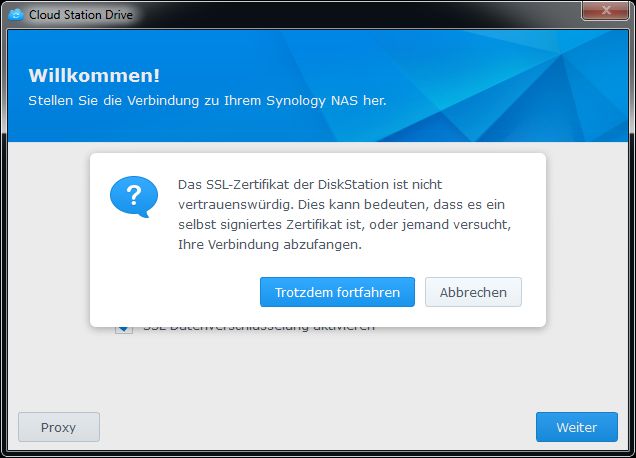Click the text 'Stellen Sie die Verbindung zu Ihrem Synology NAS her.'

[207, 101]
